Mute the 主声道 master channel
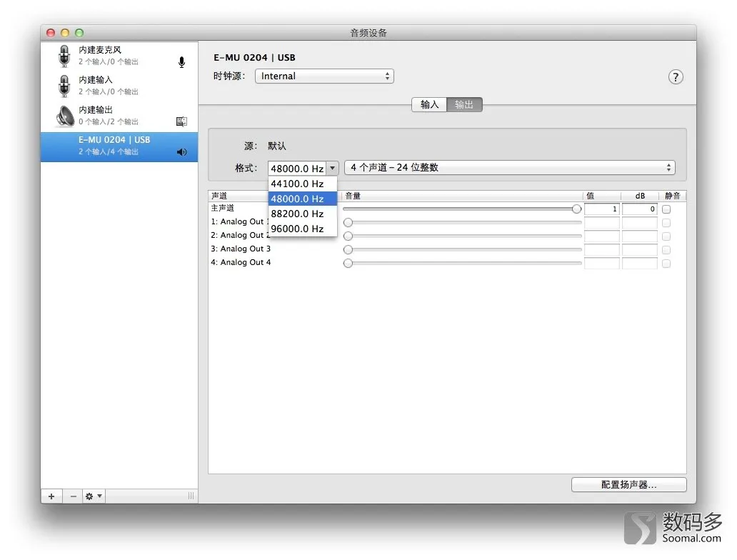This screenshot has width=737, height=560. [666, 209]
